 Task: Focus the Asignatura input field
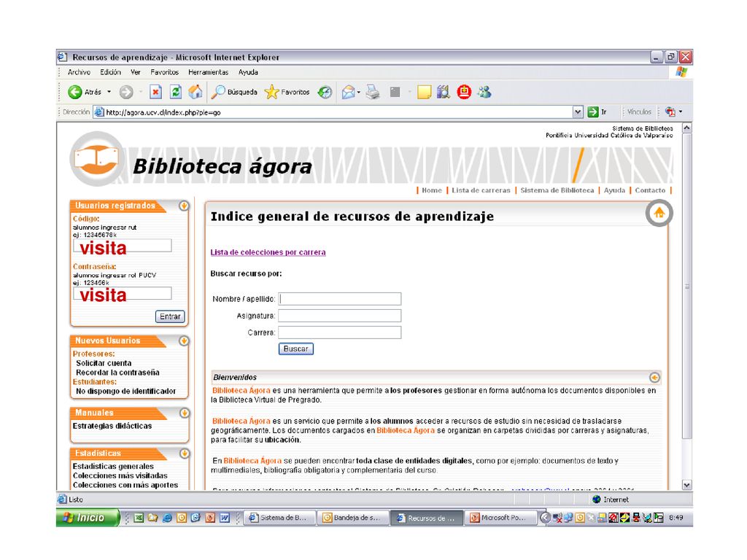(x=340, y=316)
